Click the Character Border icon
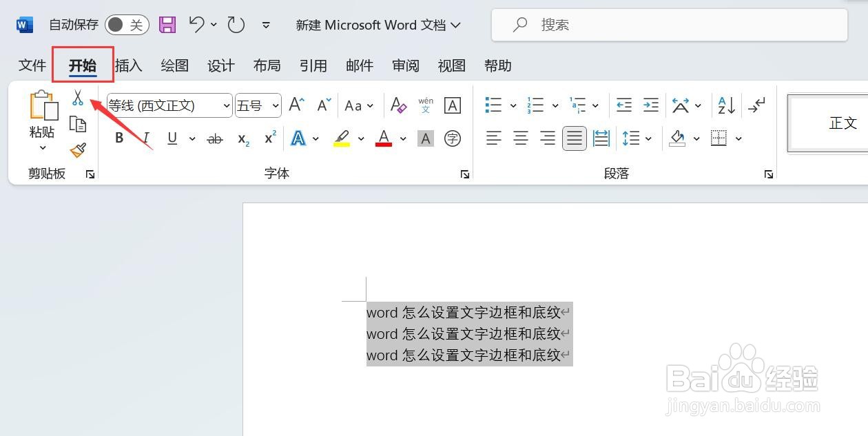 click(453, 105)
